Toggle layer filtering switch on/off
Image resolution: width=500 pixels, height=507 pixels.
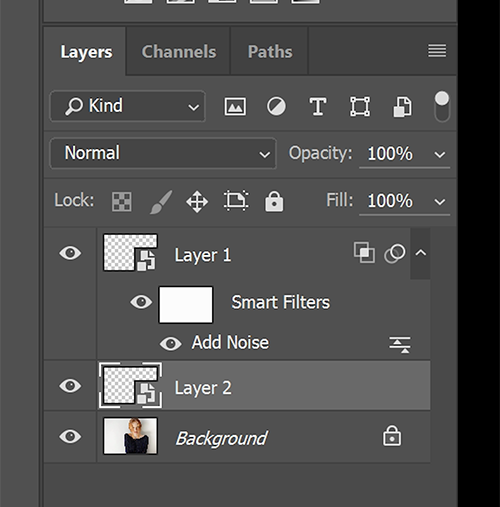click(x=442, y=107)
